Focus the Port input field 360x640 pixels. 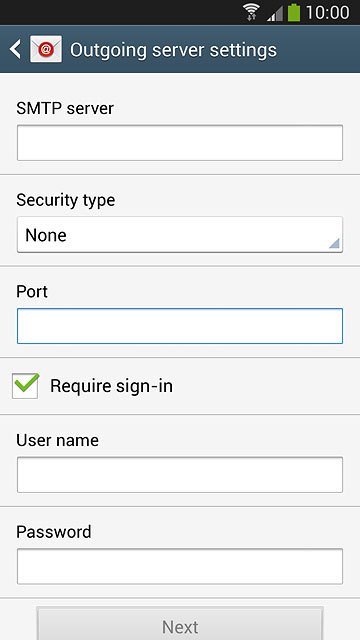point(180,326)
